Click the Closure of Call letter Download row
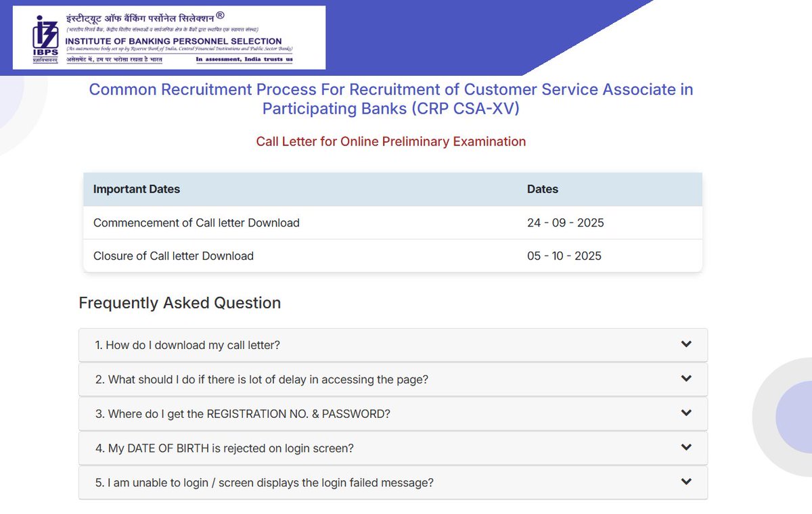Image resolution: width=812 pixels, height=514 pixels. click(173, 256)
